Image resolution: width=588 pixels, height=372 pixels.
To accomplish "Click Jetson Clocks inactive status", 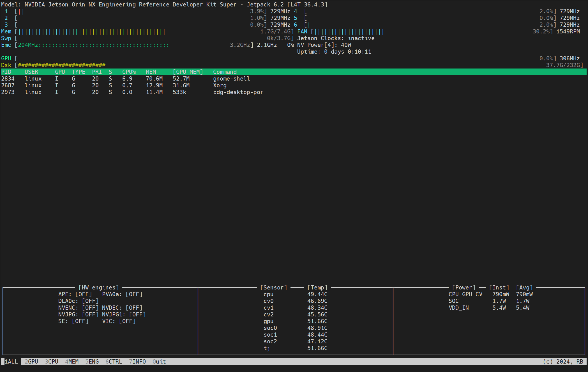I will (x=336, y=38).
